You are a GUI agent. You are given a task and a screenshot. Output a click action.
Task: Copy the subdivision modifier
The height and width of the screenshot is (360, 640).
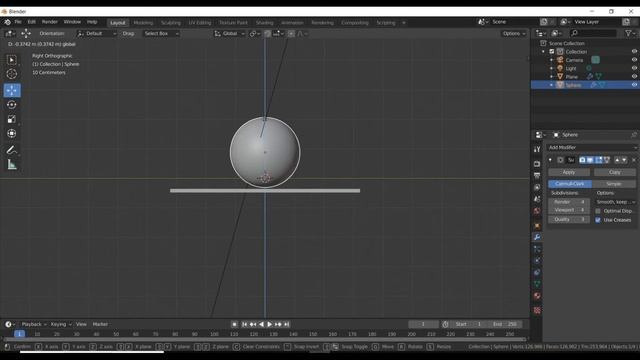615,172
